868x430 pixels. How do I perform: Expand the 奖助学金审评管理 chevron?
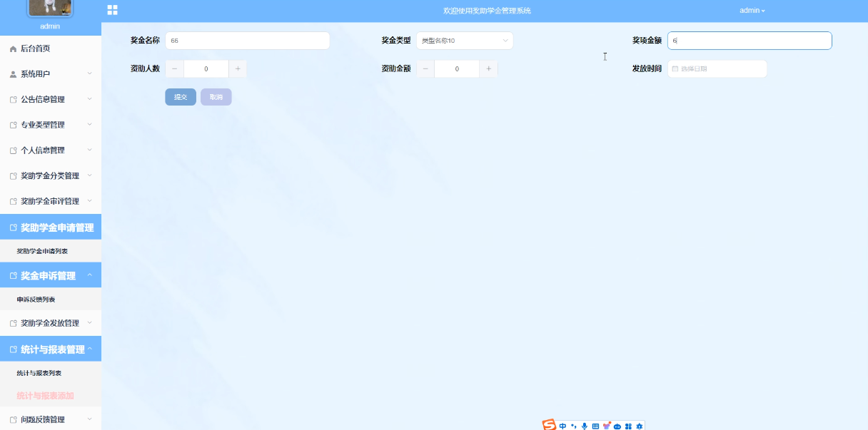(x=89, y=201)
